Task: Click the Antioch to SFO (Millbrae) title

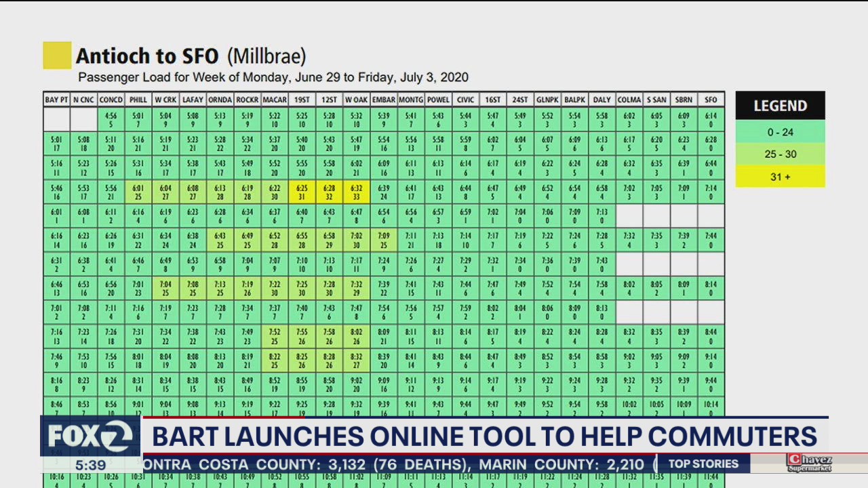Action: click(191, 56)
